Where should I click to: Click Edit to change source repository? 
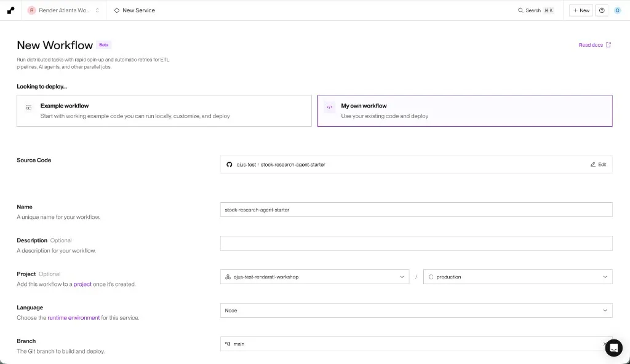click(598, 165)
